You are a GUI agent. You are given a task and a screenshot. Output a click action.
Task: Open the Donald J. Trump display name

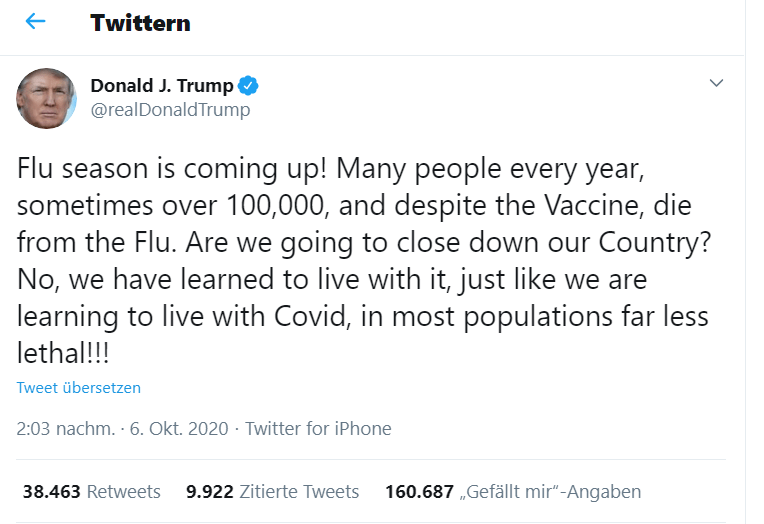161,85
